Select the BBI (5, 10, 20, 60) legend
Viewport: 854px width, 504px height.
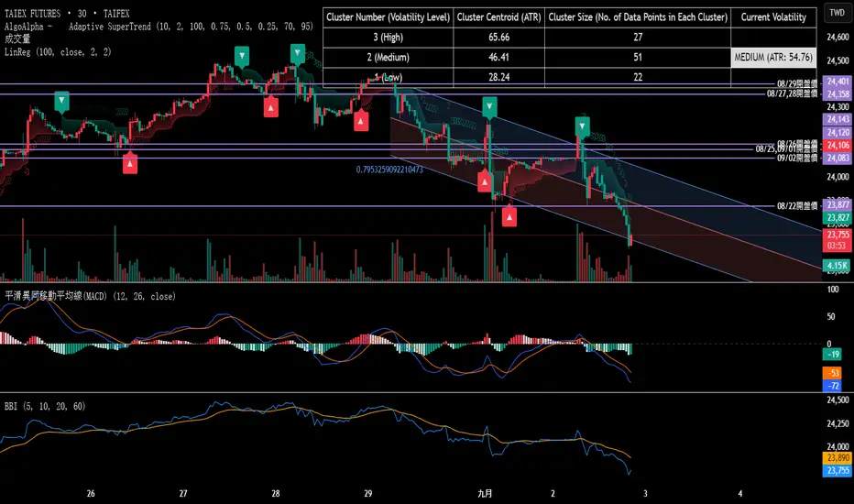coord(45,407)
